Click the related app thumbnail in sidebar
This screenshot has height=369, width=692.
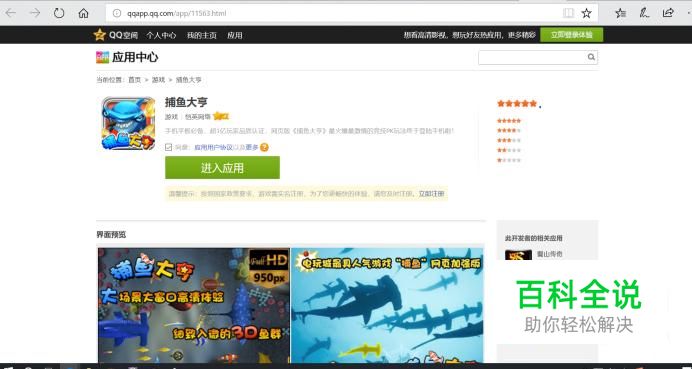518,255
